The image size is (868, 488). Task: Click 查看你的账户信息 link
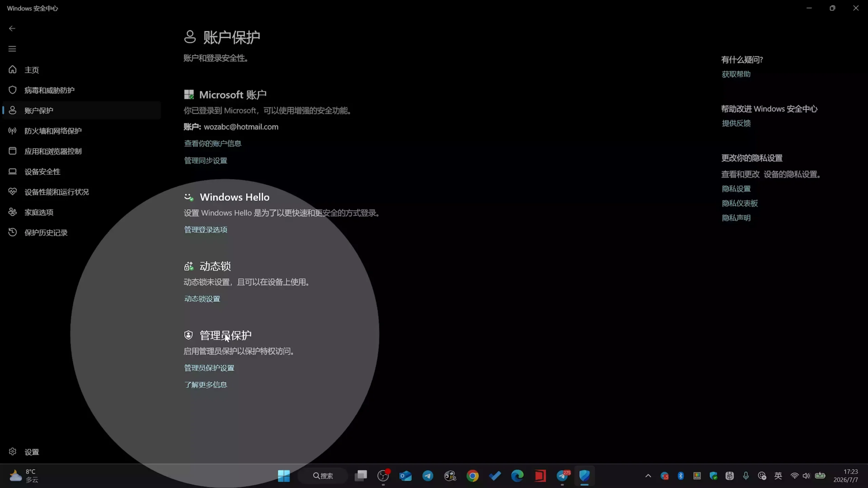pos(213,144)
